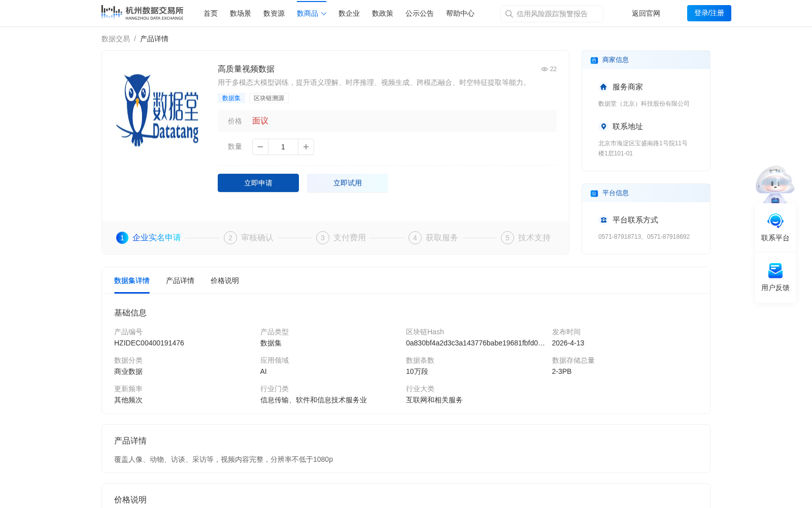
Task: Open 数场景 in navigation bar
Action: tap(241, 14)
